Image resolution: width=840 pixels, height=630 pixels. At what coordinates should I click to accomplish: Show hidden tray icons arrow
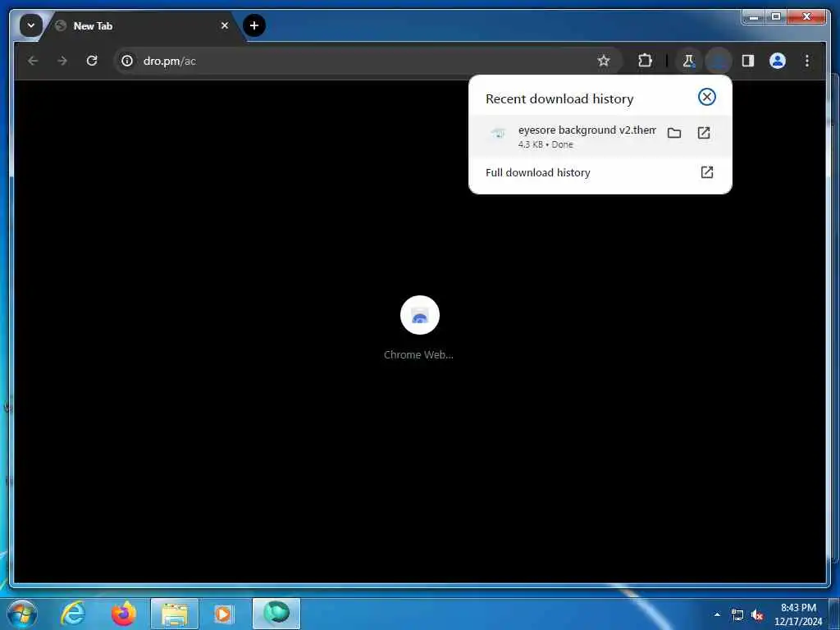click(717, 614)
